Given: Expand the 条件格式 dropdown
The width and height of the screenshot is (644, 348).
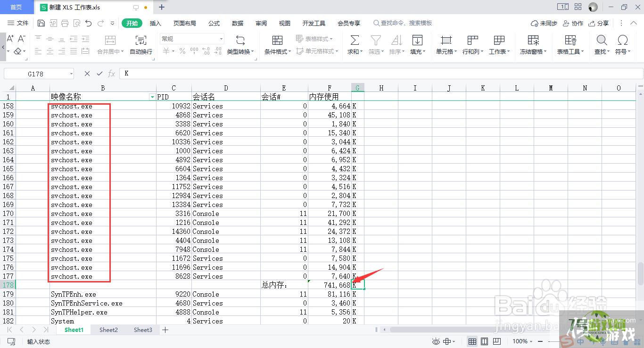Looking at the screenshot, I should pyautogui.click(x=289, y=52).
